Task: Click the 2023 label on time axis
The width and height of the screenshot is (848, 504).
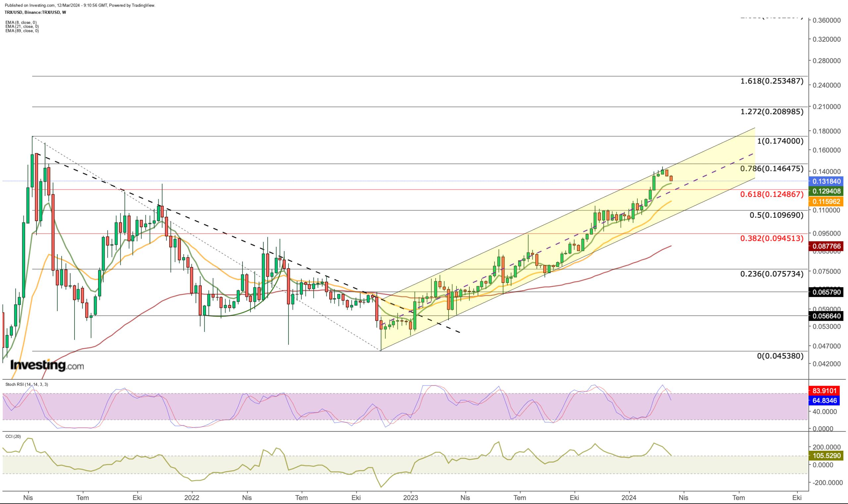Action: [410, 498]
